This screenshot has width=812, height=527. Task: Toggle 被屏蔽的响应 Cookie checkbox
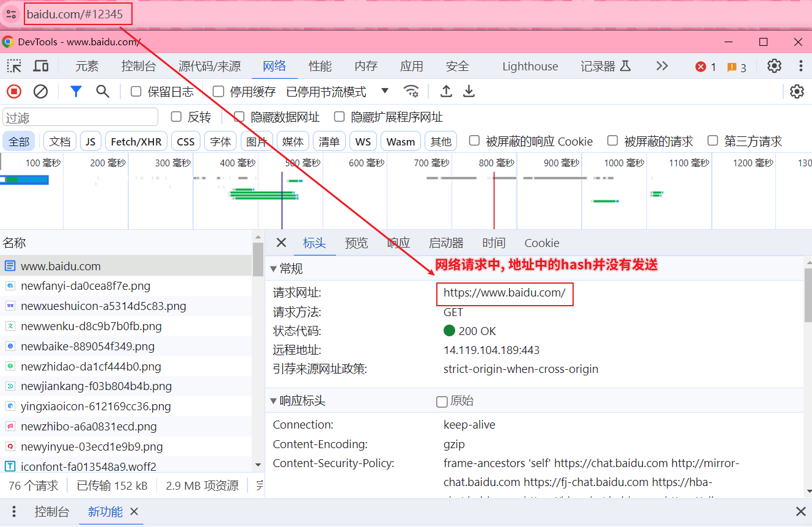(x=474, y=141)
